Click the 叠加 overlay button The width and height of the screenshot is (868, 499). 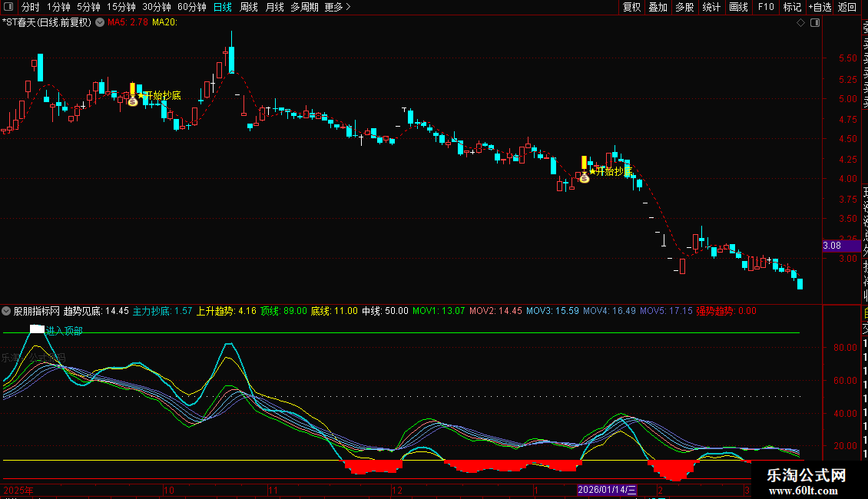click(658, 7)
